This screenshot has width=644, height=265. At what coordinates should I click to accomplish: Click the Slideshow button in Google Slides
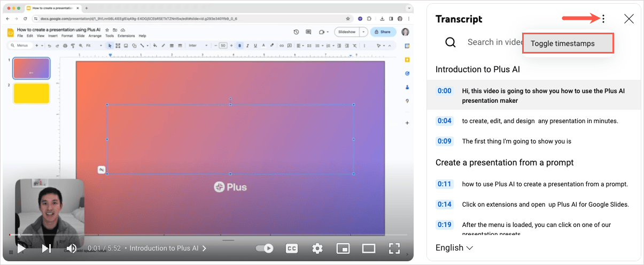pyautogui.click(x=347, y=32)
